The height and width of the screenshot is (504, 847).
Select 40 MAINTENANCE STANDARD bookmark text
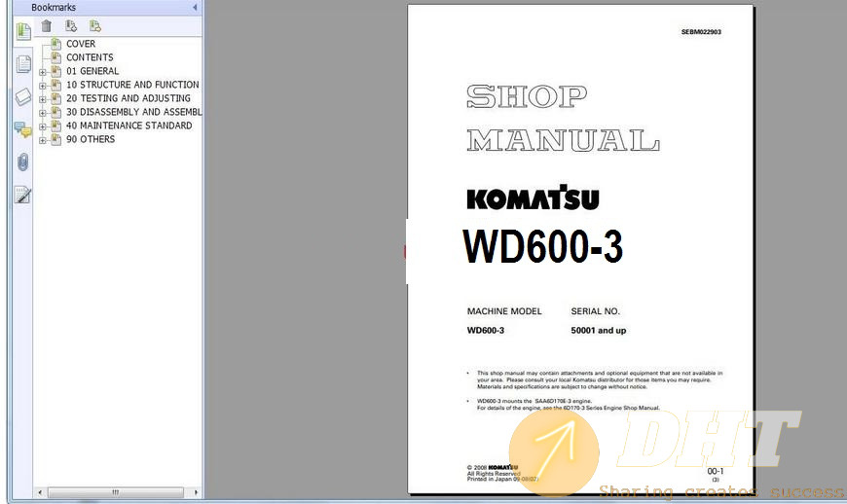tap(129, 126)
